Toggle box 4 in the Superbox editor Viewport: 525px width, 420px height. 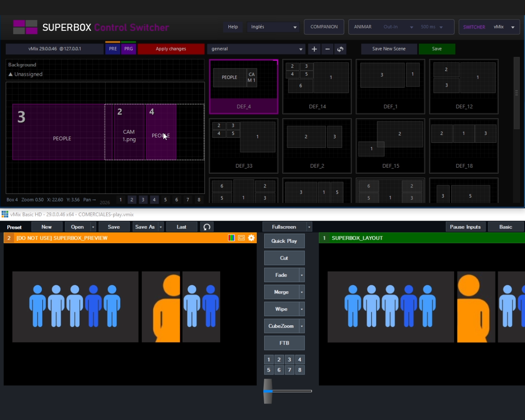154,200
